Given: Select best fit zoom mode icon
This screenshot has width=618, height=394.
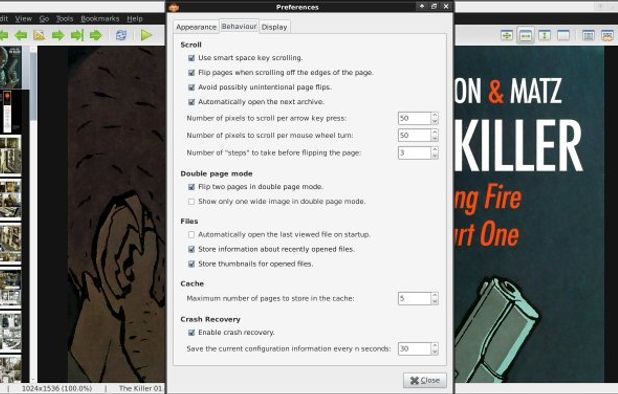Looking at the screenshot, I should (x=506, y=35).
